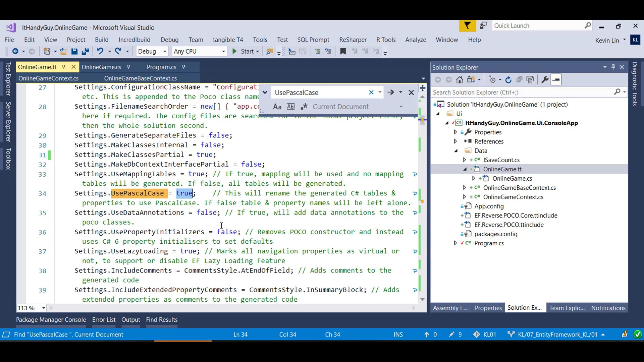The image size is (644, 362).
Task: Click the bookmark icon in the toolbar
Action: point(343,51)
